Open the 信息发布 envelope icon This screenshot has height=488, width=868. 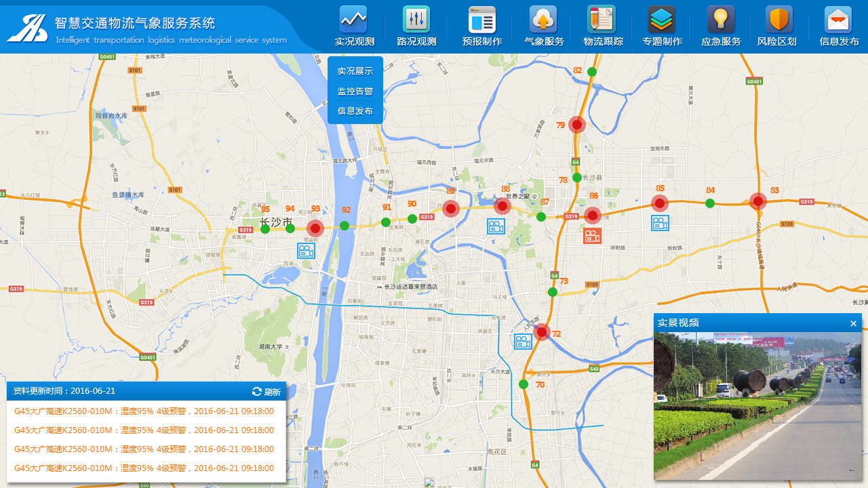(838, 20)
